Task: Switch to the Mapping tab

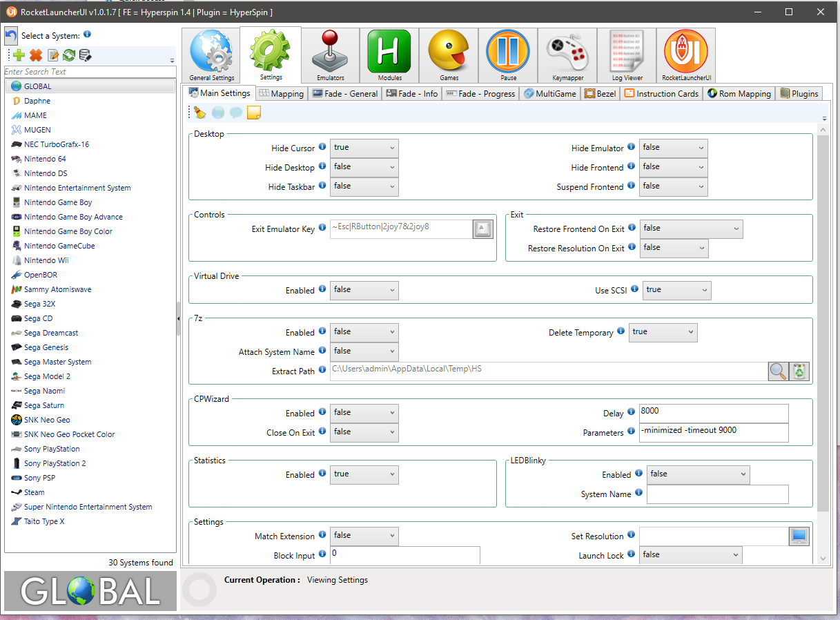Action: [x=281, y=94]
